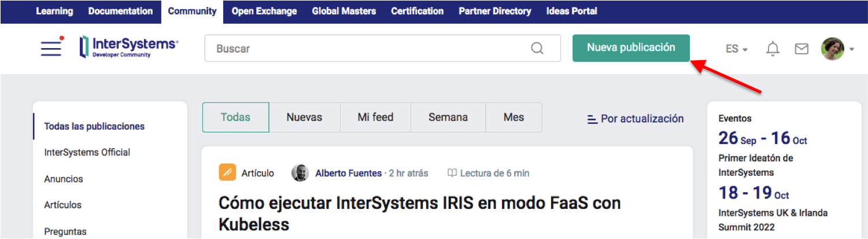Open the messages envelope icon
This screenshot has width=868, height=239.
(x=801, y=49)
